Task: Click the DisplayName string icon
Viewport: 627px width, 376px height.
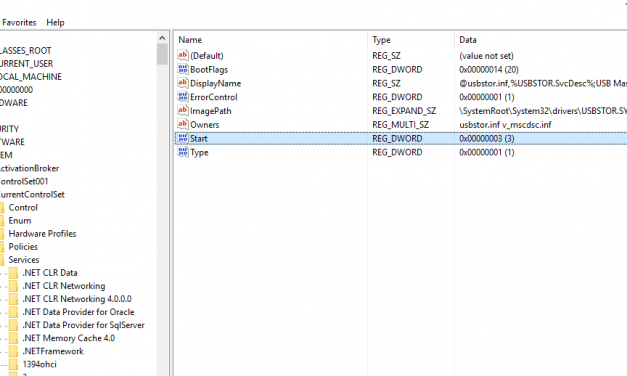Action: point(183,83)
